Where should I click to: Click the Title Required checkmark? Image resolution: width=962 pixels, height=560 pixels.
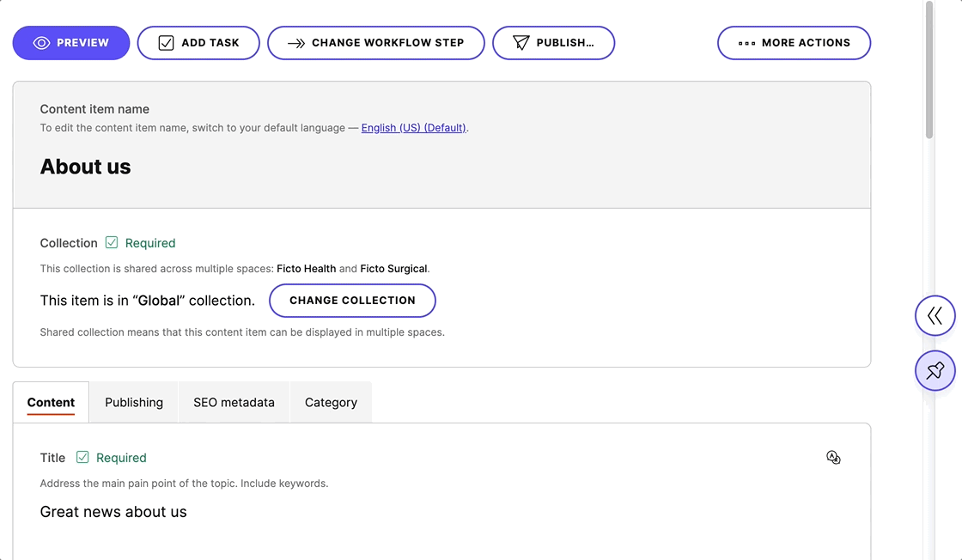(82, 458)
